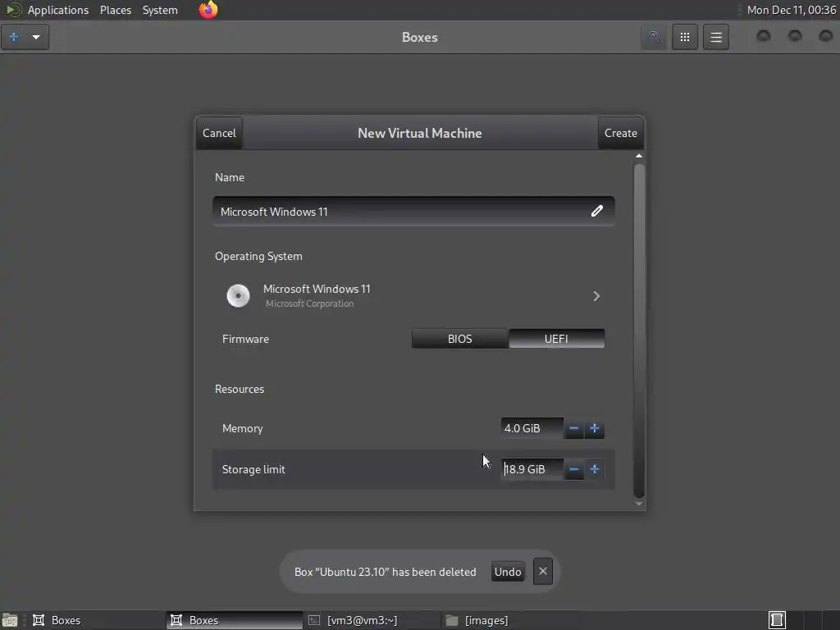Open the hamburger menu in Boxes

pos(715,37)
